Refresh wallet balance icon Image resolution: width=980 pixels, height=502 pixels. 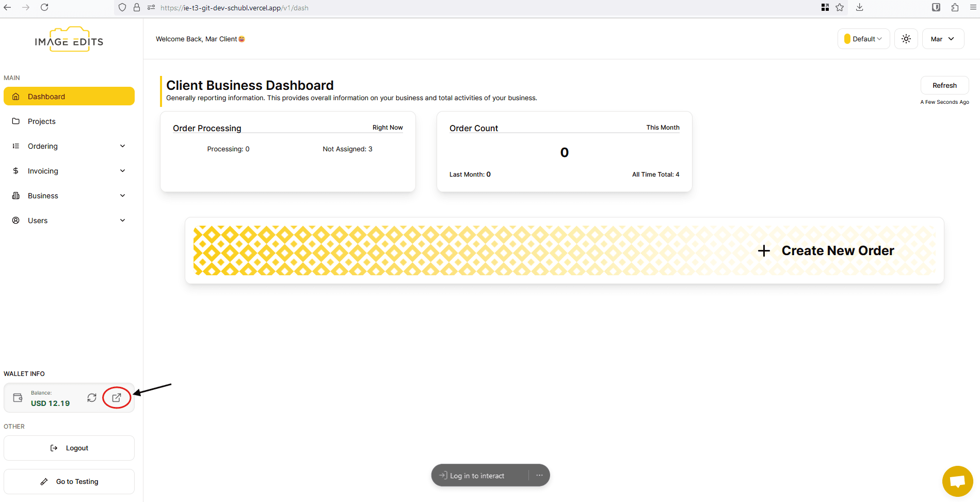click(x=92, y=398)
